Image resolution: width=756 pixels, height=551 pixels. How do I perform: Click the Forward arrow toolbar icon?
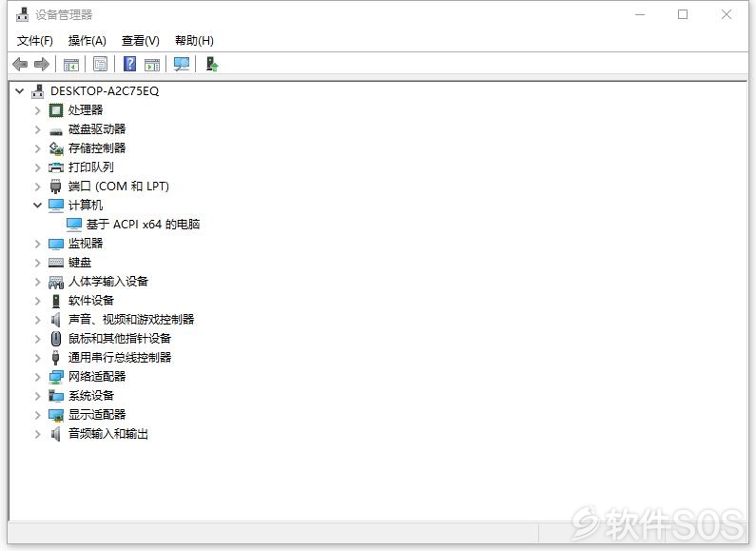coord(42,64)
